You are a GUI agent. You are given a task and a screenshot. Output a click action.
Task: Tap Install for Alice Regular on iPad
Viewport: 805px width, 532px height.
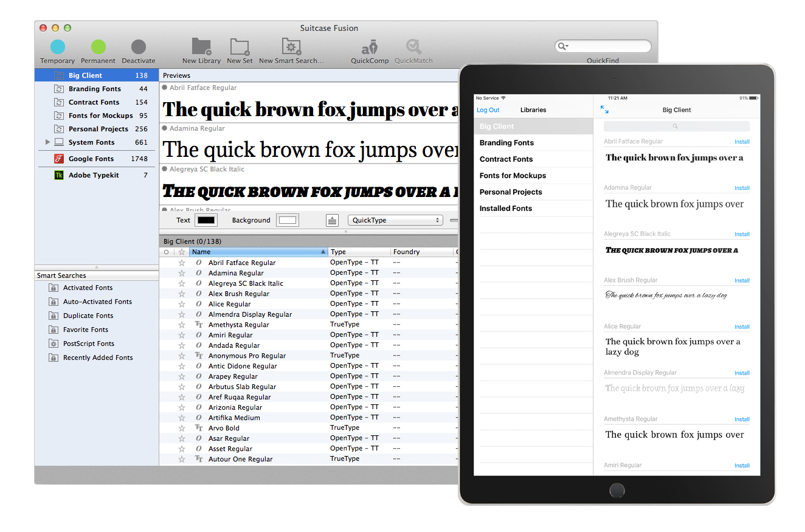(x=742, y=326)
